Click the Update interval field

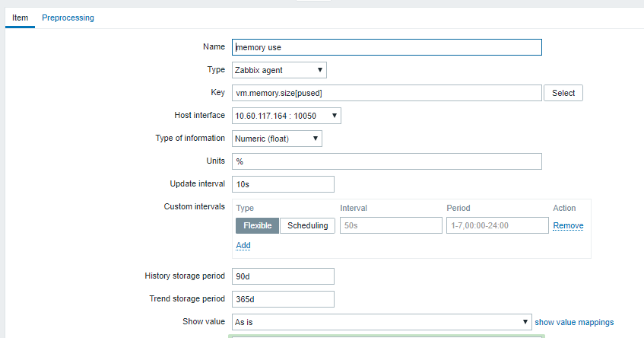(x=283, y=184)
